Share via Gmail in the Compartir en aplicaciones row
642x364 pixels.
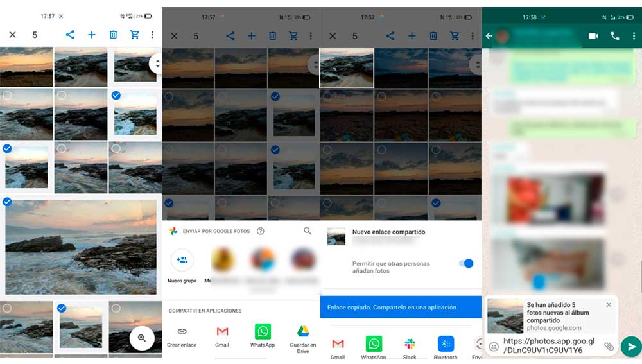(x=222, y=337)
